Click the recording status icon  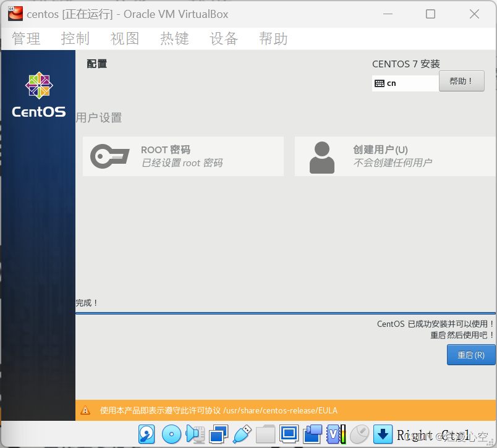(313, 434)
